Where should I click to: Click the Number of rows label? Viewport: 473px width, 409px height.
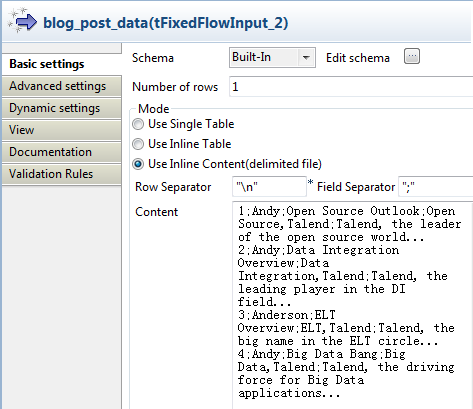(175, 87)
